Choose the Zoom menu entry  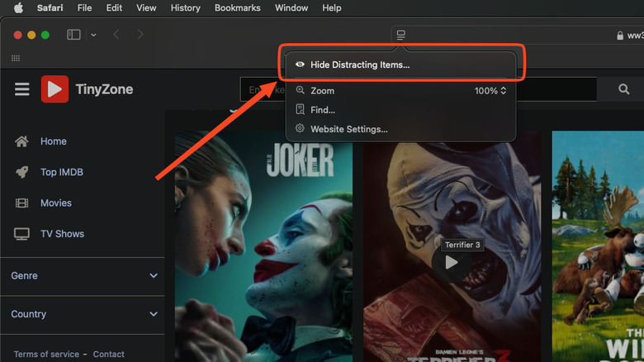401,91
